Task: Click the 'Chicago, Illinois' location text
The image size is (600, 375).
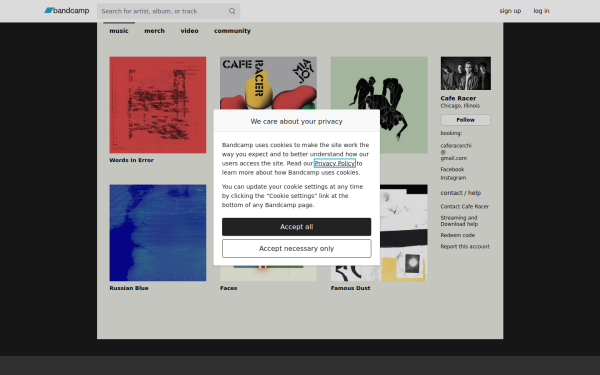Action: pyautogui.click(x=460, y=106)
